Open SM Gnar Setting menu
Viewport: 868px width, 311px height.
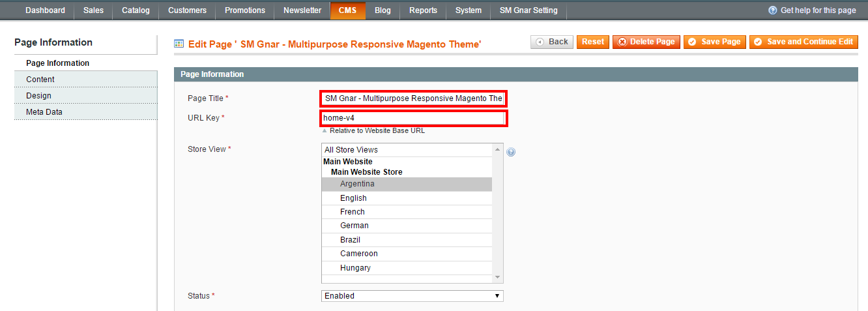528,10
